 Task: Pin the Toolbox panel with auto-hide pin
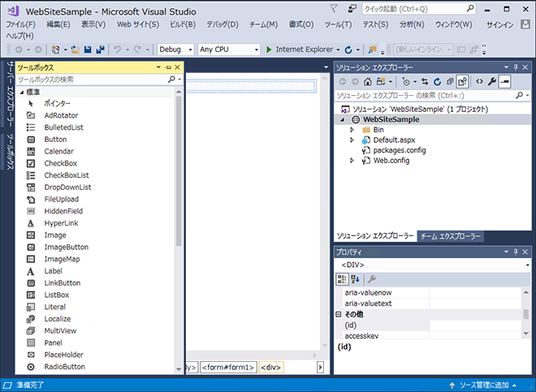tap(168, 67)
